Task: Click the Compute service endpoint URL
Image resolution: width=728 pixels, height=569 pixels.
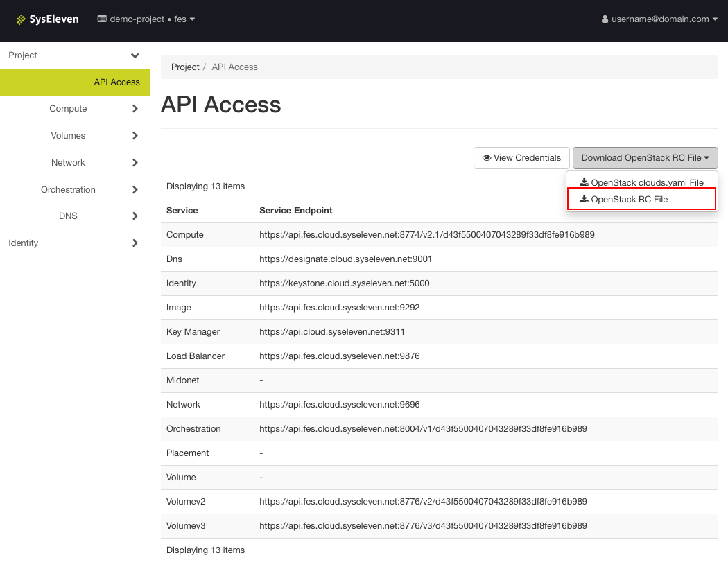Action: (426, 234)
